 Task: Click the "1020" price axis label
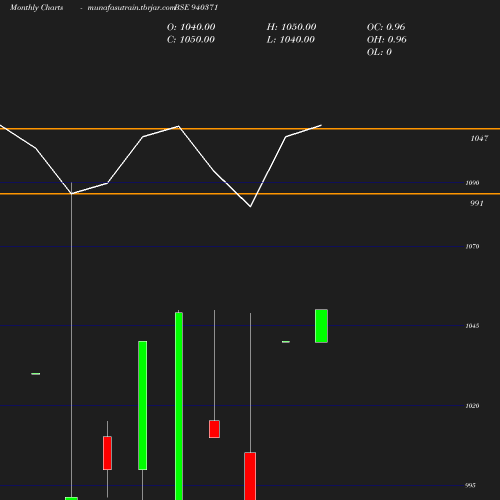pos(472,406)
